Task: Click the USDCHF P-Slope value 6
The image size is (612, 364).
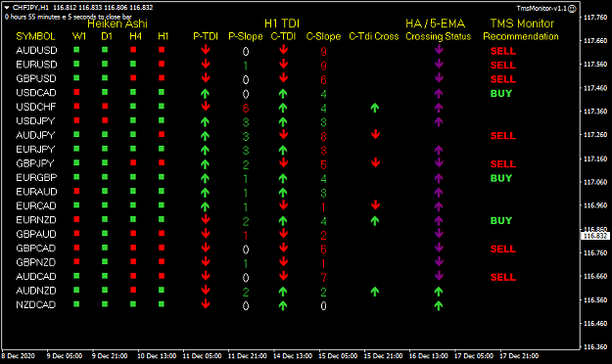Action: pos(246,108)
